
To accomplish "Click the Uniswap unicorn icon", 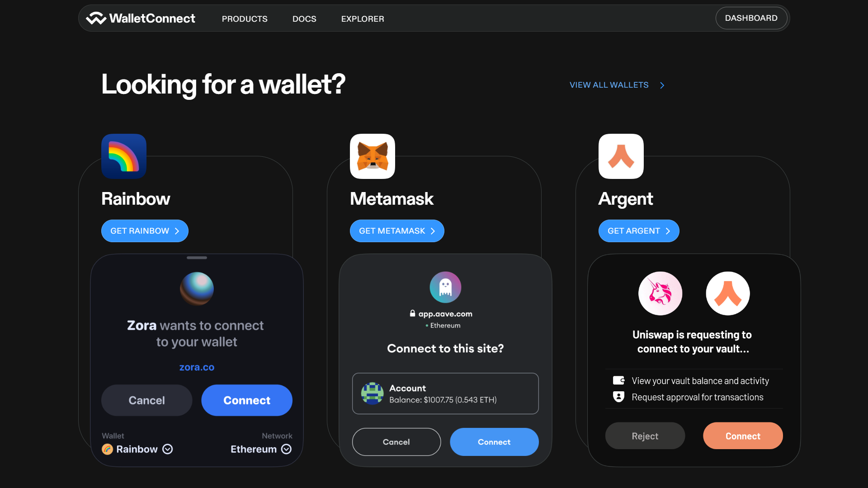I will point(660,293).
